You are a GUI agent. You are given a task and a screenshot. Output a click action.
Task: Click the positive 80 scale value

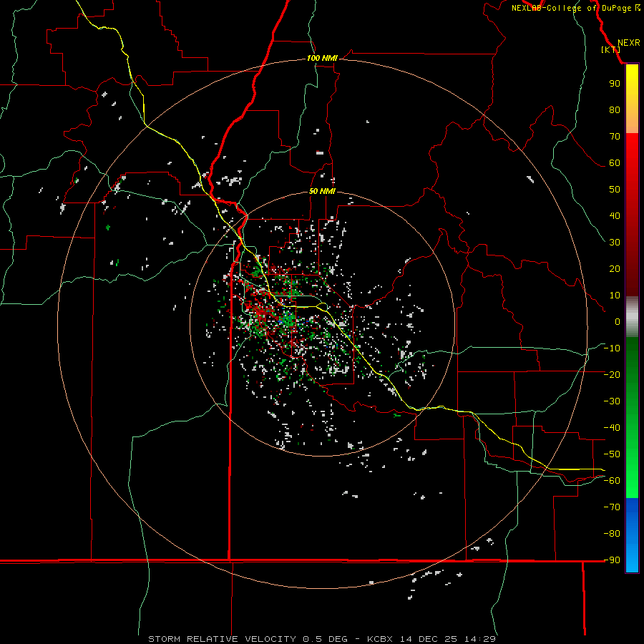coord(615,110)
